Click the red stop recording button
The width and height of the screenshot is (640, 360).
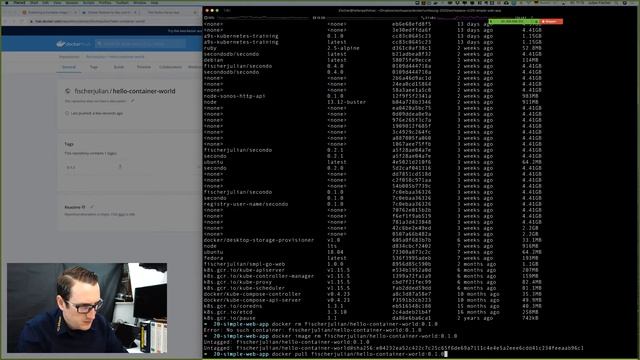[x=551, y=21]
